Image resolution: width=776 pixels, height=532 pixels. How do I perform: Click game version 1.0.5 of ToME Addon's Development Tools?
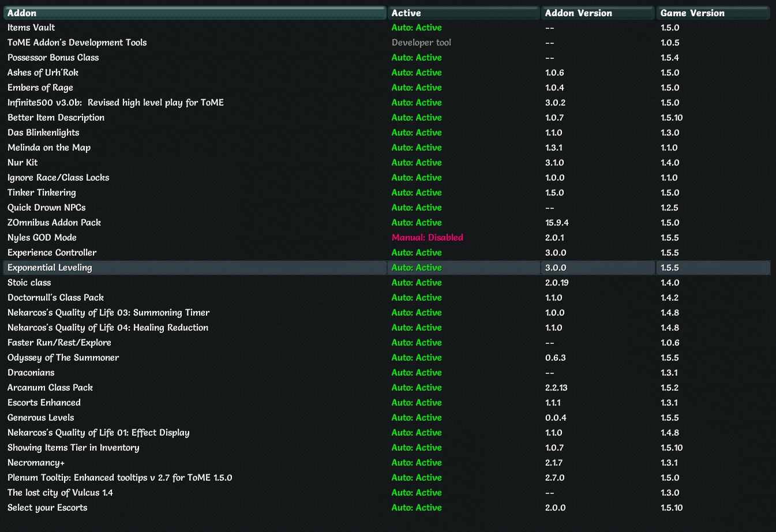coord(670,43)
